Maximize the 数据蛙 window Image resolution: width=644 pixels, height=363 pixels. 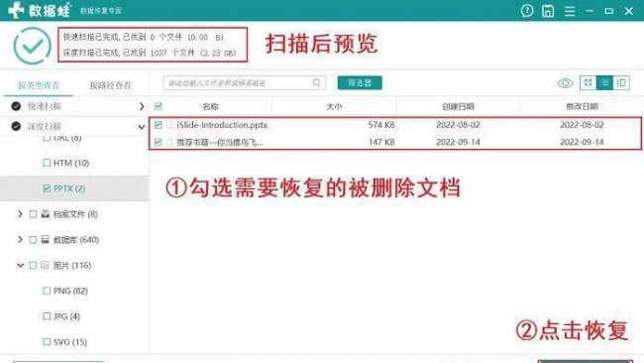coord(609,11)
